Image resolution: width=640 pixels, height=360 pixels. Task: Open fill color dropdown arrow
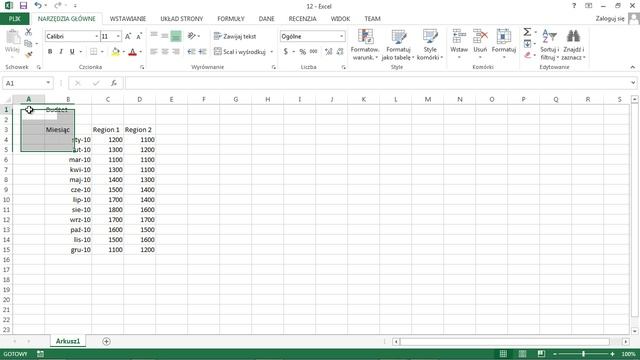(x=124, y=52)
